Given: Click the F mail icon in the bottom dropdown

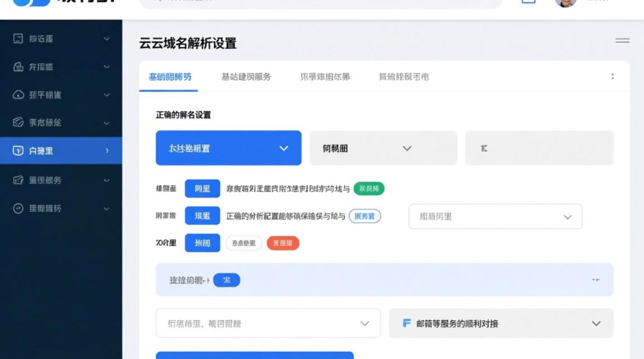Looking at the screenshot, I should [x=406, y=323].
